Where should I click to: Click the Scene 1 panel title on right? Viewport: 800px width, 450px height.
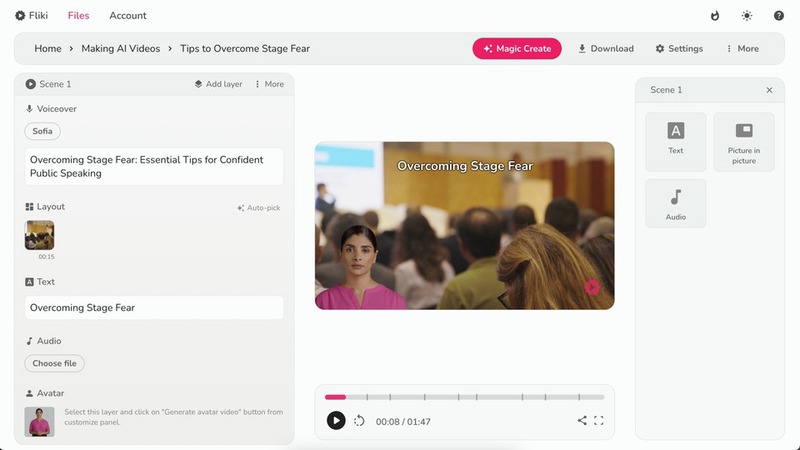pyautogui.click(x=666, y=90)
